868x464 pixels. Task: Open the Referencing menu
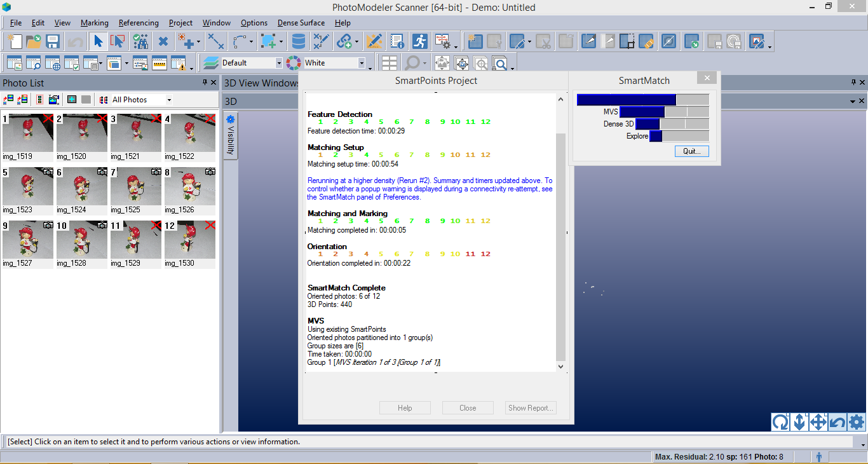pos(139,23)
